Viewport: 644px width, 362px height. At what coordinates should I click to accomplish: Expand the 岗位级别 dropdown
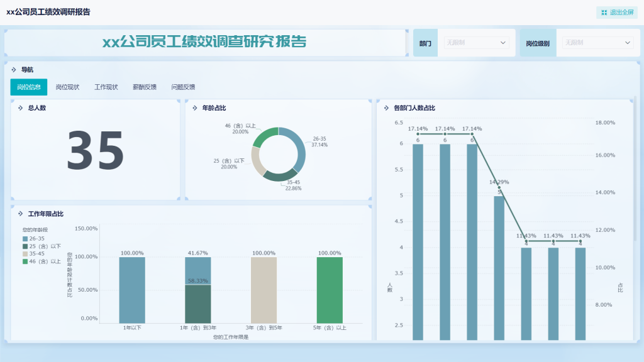point(597,43)
